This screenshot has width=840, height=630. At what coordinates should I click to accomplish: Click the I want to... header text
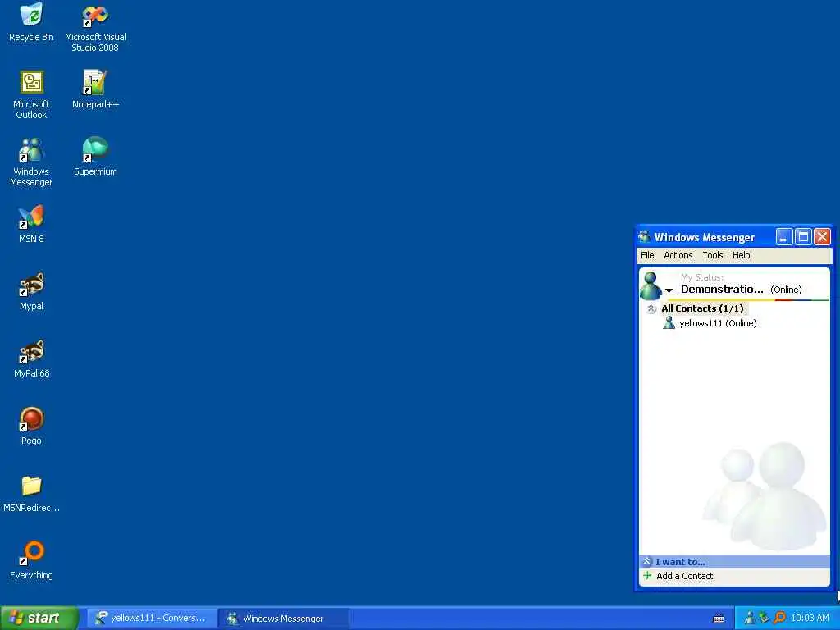[x=680, y=562]
